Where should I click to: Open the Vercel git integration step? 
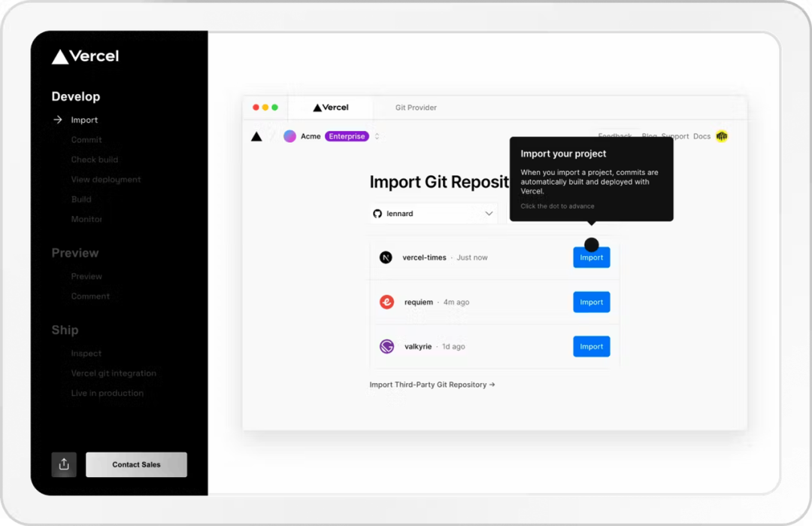[114, 373]
